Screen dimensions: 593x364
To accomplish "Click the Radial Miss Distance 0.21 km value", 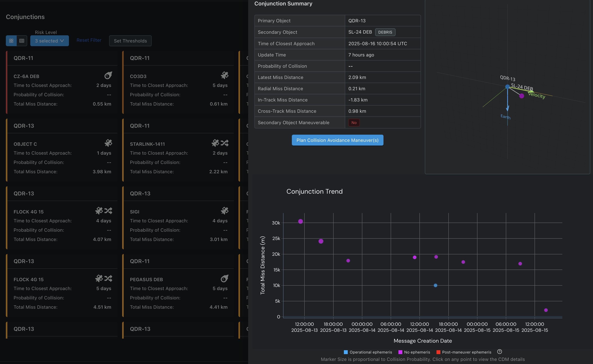I will (x=356, y=89).
